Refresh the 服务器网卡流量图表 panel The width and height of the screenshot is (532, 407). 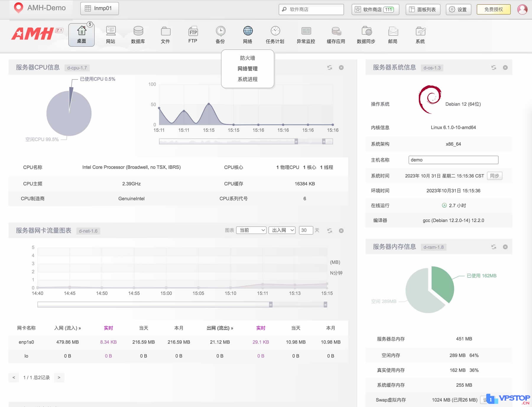tap(330, 231)
